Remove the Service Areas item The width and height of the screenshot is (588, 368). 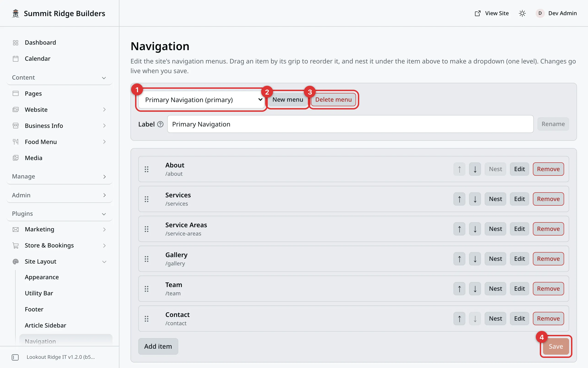[548, 229]
